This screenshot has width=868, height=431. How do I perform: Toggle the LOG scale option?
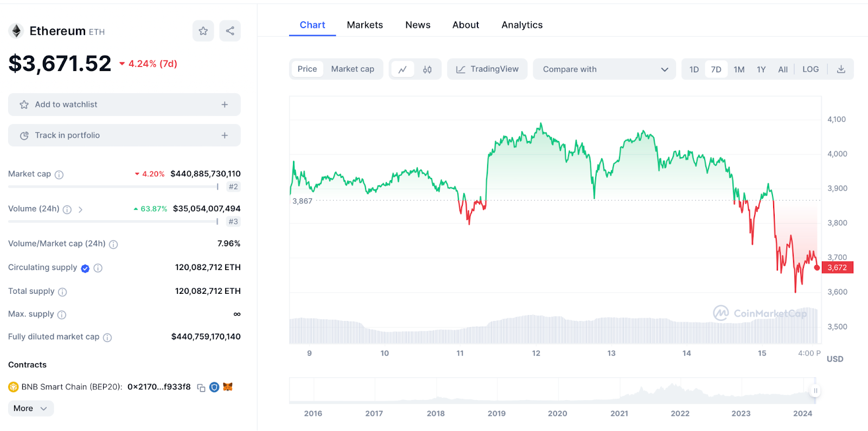810,69
